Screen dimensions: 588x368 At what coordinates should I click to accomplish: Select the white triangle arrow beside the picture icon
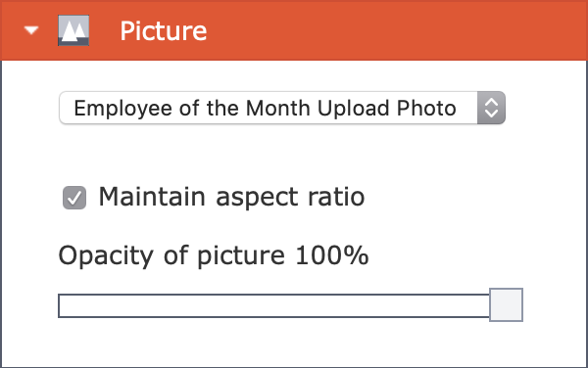coord(31,30)
